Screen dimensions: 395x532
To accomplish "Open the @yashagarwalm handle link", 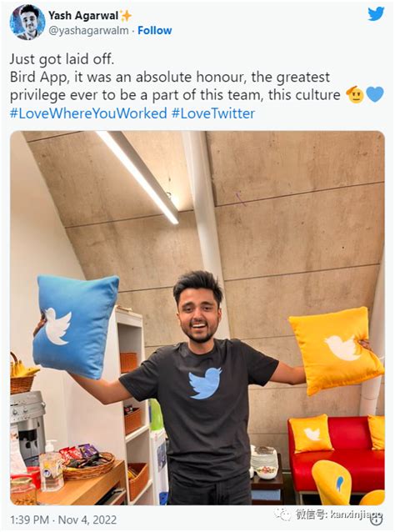I will pos(88,31).
